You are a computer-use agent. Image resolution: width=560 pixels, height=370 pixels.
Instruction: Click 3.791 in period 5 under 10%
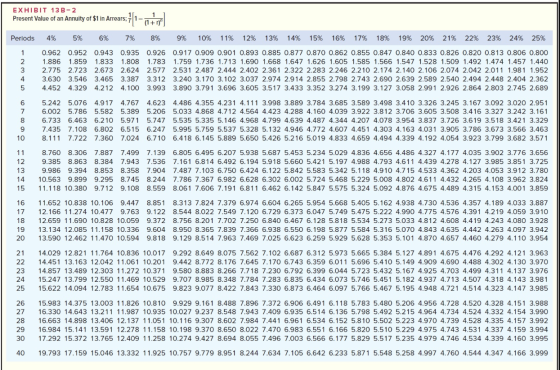205,88
